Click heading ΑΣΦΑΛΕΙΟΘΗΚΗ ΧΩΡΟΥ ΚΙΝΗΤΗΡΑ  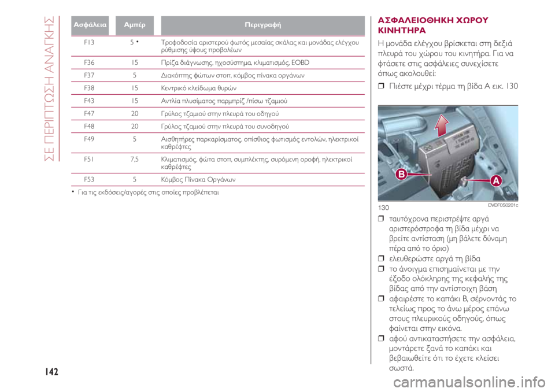[x=433, y=25]
